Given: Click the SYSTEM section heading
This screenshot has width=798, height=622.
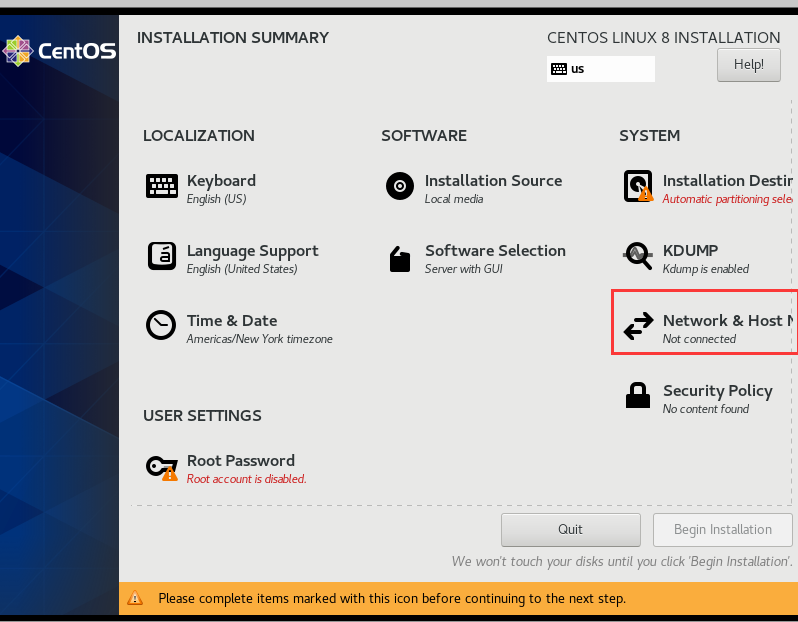Looking at the screenshot, I should (649, 135).
